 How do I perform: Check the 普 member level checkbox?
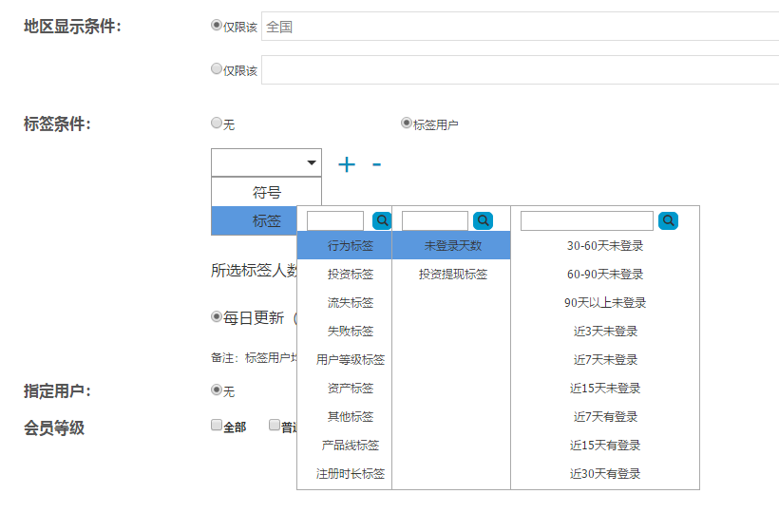[x=275, y=425]
